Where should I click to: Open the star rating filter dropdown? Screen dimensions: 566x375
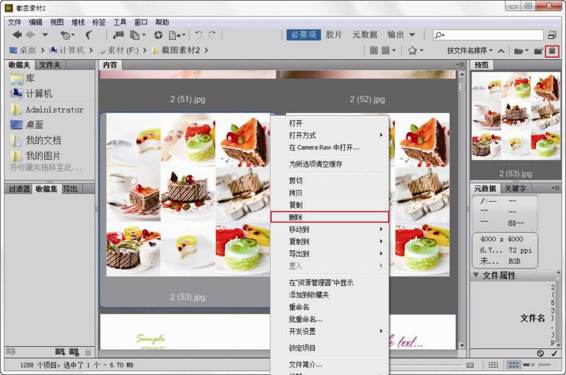[415, 51]
